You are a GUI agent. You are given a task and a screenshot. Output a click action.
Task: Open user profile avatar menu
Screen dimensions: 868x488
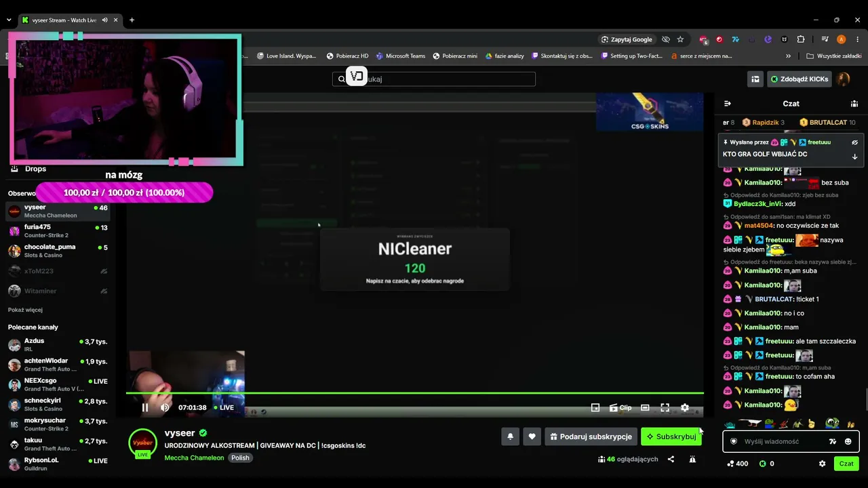pos(843,79)
